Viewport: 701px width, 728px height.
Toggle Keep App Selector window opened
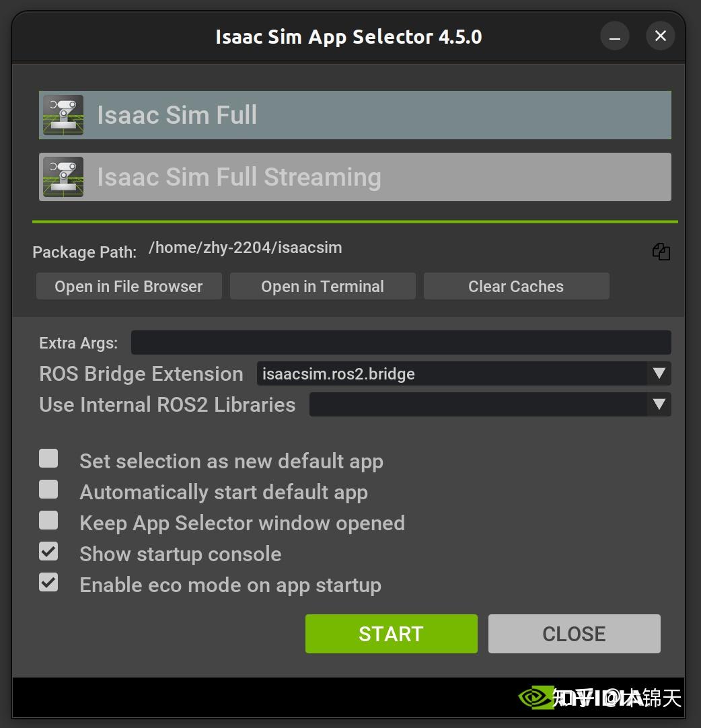(48, 521)
